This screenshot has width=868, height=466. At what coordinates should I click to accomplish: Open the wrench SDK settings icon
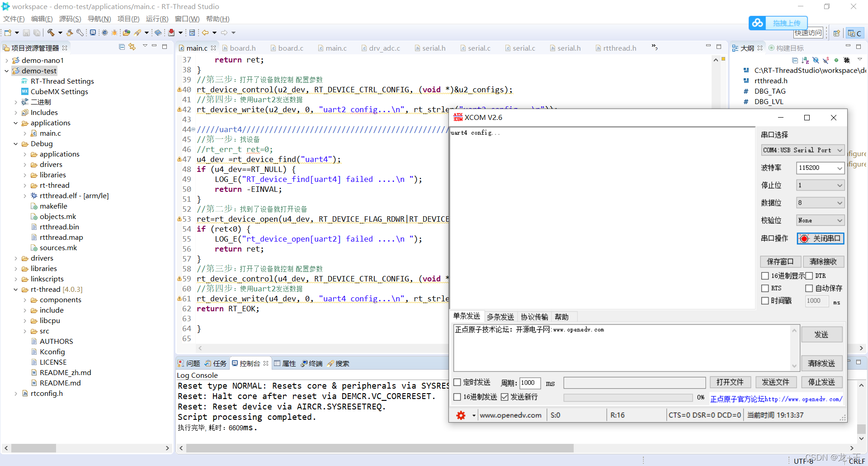point(80,33)
